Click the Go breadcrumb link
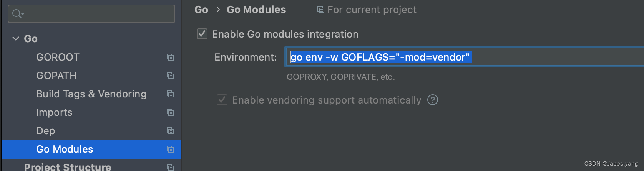Image resolution: width=644 pixels, height=171 pixels. pos(201,10)
